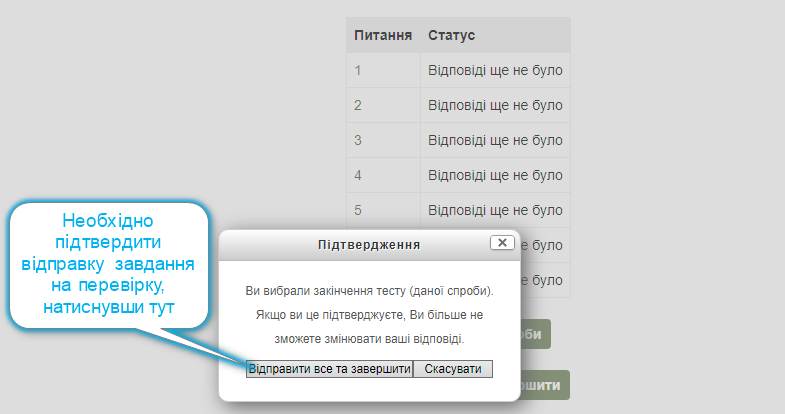Open question 1 in the summary table
Viewport: 785px width, 414px height.
[357, 70]
